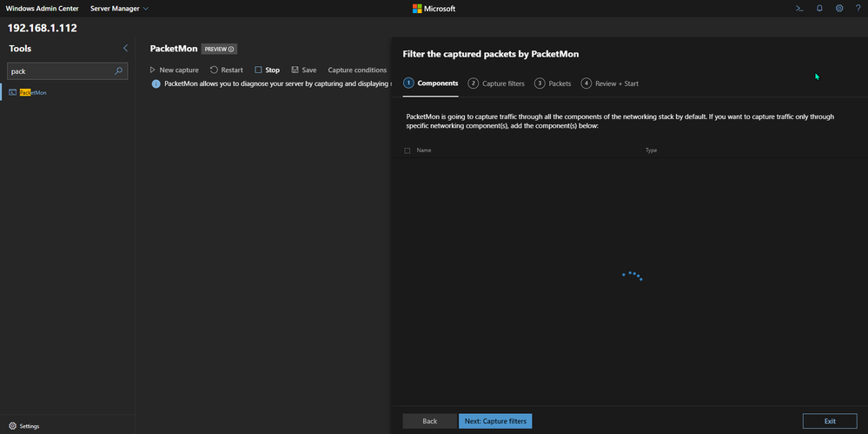Viewport: 868px width, 434px height.
Task: Click the Microsoft logo
Action: [434, 9]
